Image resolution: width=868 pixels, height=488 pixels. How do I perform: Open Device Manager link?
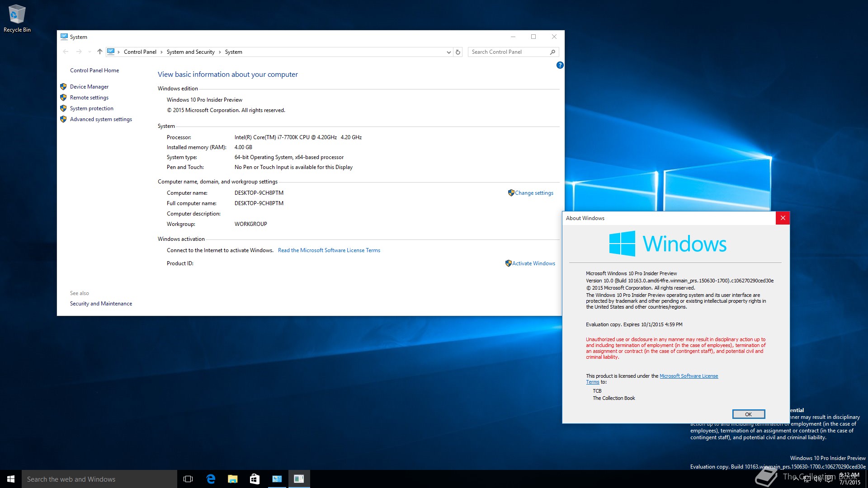click(89, 87)
